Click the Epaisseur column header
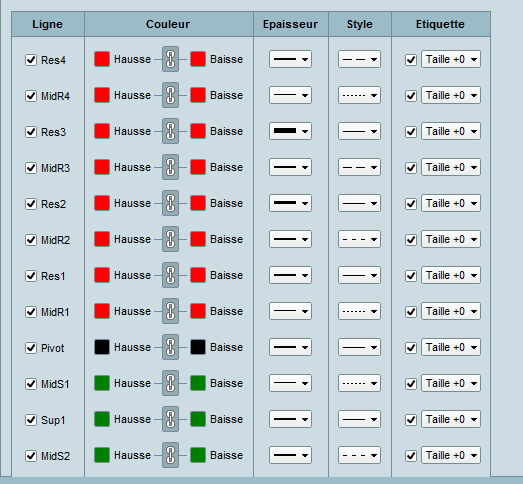The width and height of the screenshot is (523, 484). pyautogui.click(x=291, y=24)
